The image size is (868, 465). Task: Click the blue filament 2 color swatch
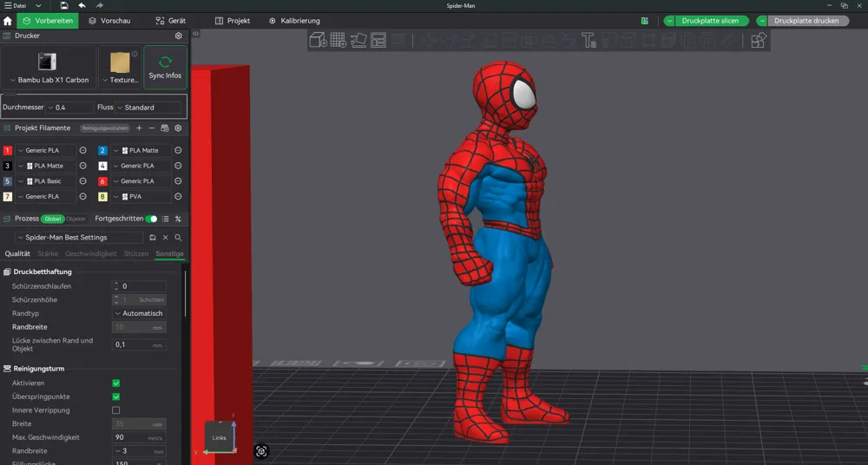pyautogui.click(x=103, y=150)
